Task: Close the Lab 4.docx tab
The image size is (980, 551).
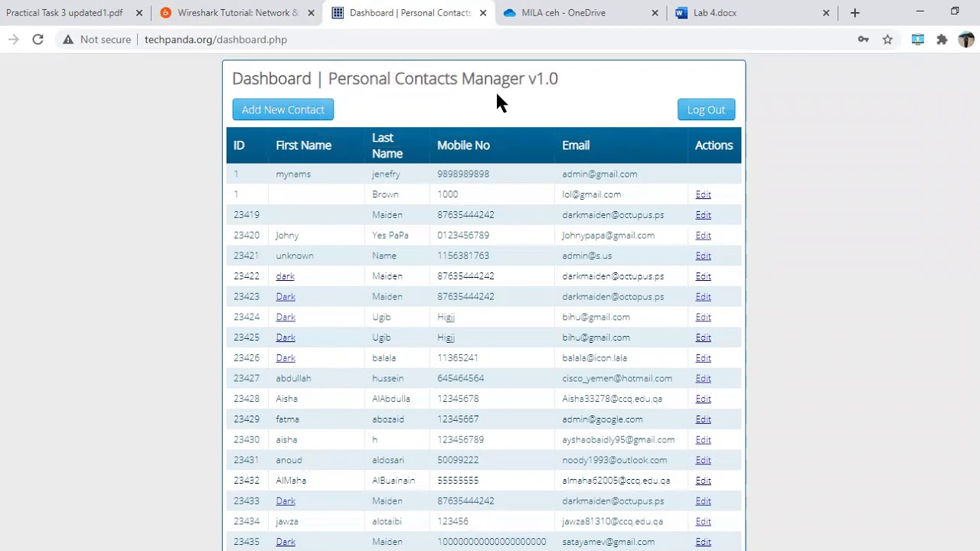Action: click(x=826, y=13)
